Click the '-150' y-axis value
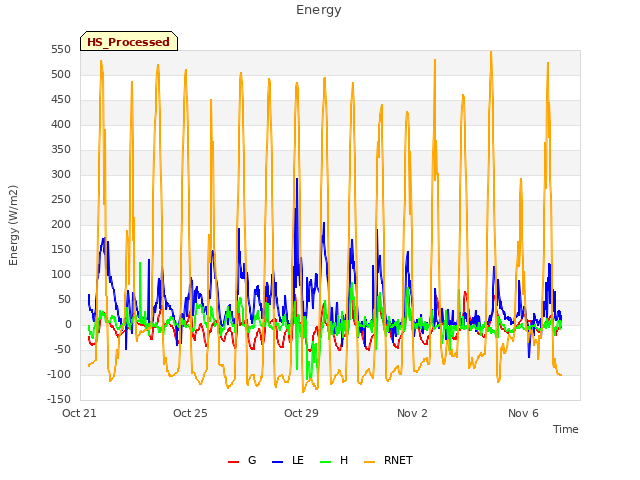 [x=59, y=399]
